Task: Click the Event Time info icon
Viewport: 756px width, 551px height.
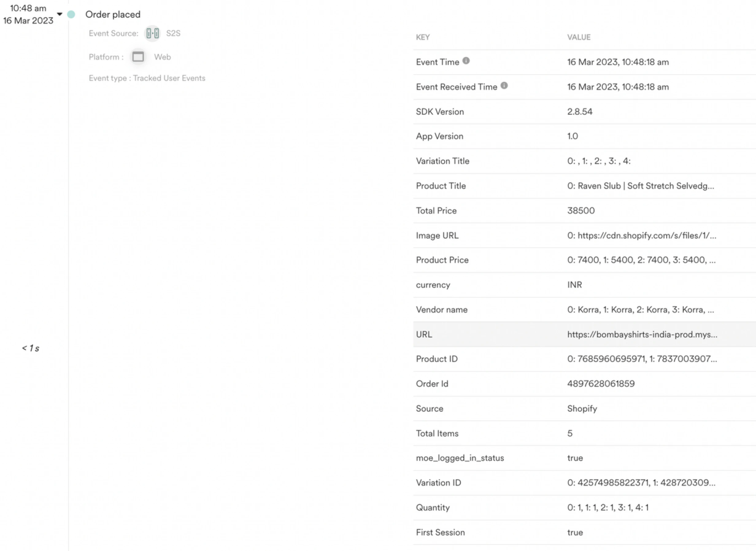Action: 466,61
